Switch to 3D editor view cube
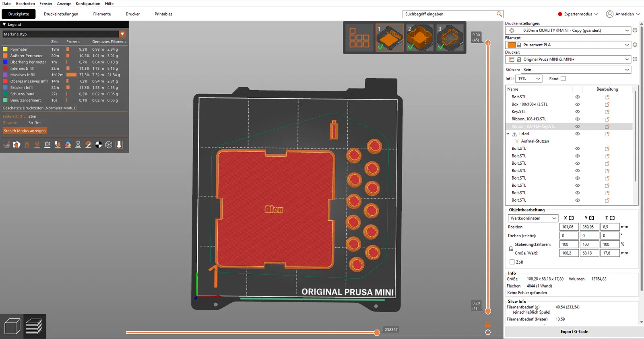Image resolution: width=644 pixels, height=339 pixels. pyautogui.click(x=12, y=326)
